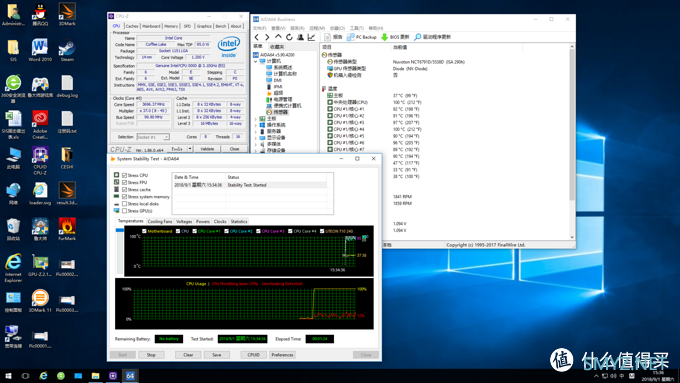Expand Multimedia node in AIDA64 tree

255,144
